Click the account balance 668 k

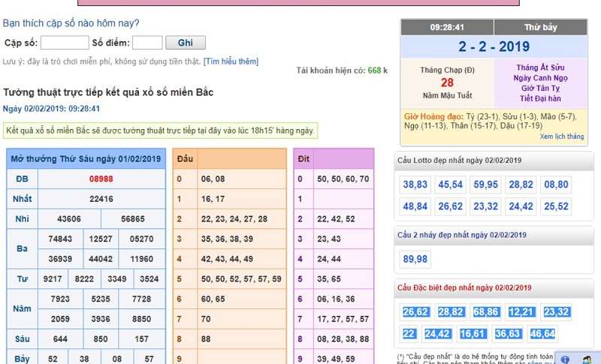pyautogui.click(x=378, y=71)
